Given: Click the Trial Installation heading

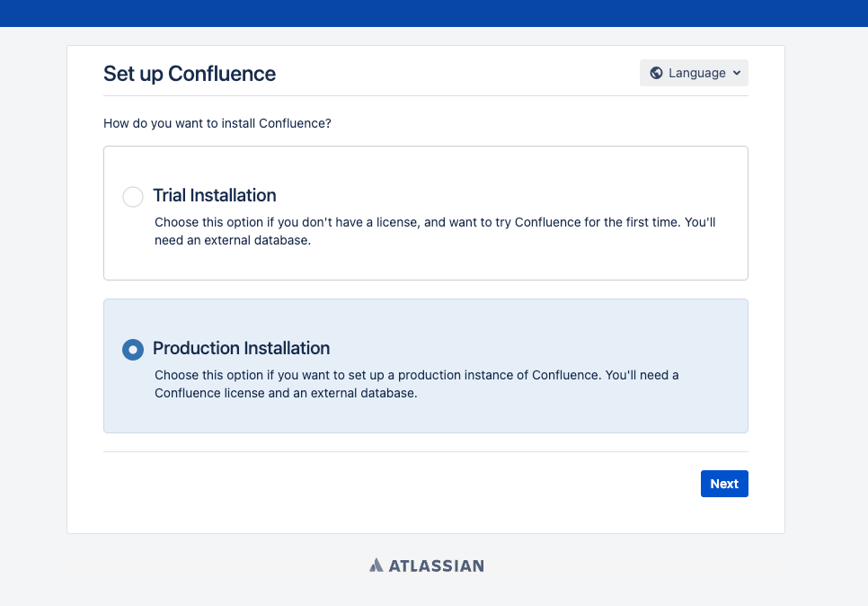Looking at the screenshot, I should [x=214, y=195].
